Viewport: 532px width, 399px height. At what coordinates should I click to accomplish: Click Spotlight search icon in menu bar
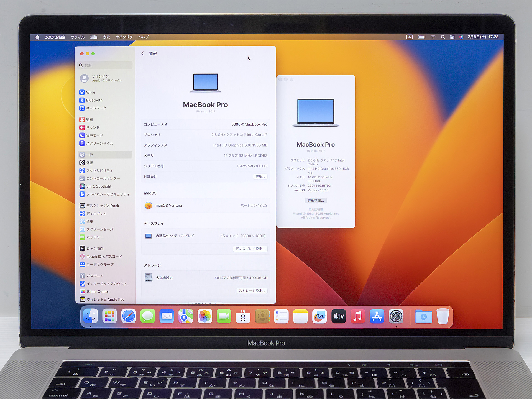click(x=443, y=37)
